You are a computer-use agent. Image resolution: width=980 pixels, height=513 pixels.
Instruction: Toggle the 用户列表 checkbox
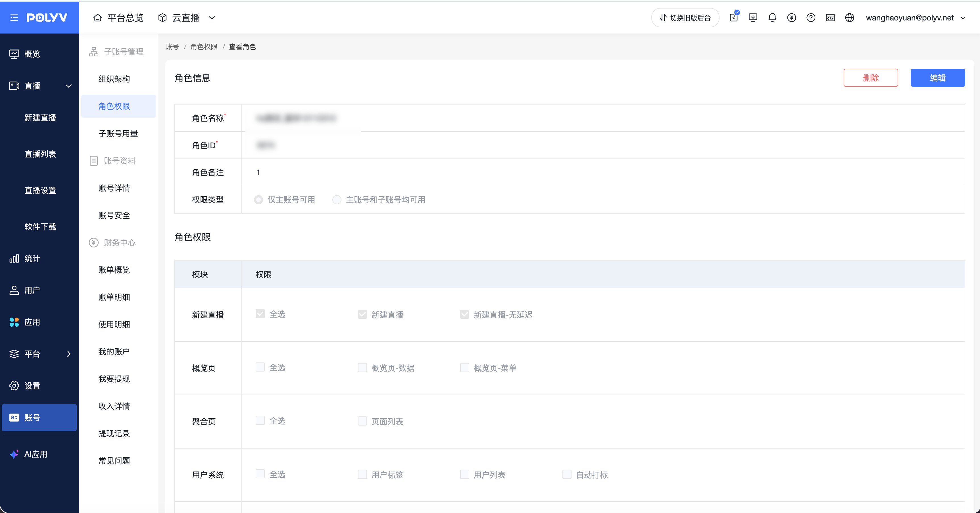[464, 474]
